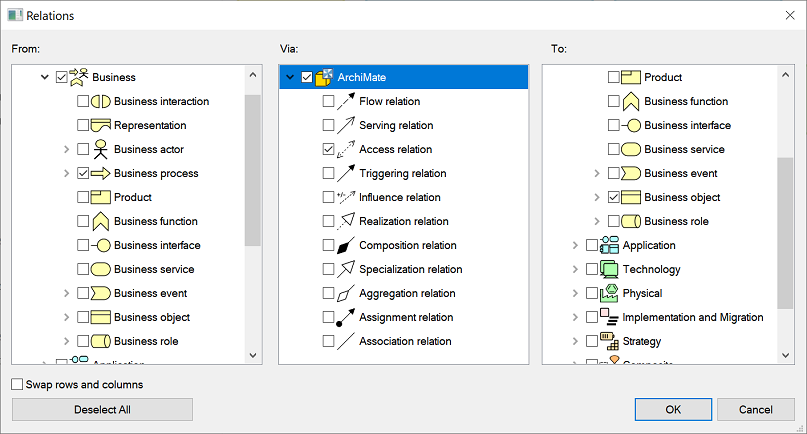Click the Flow relation dashed arrow icon
Viewport: 807px width, 434px height.
click(345, 101)
